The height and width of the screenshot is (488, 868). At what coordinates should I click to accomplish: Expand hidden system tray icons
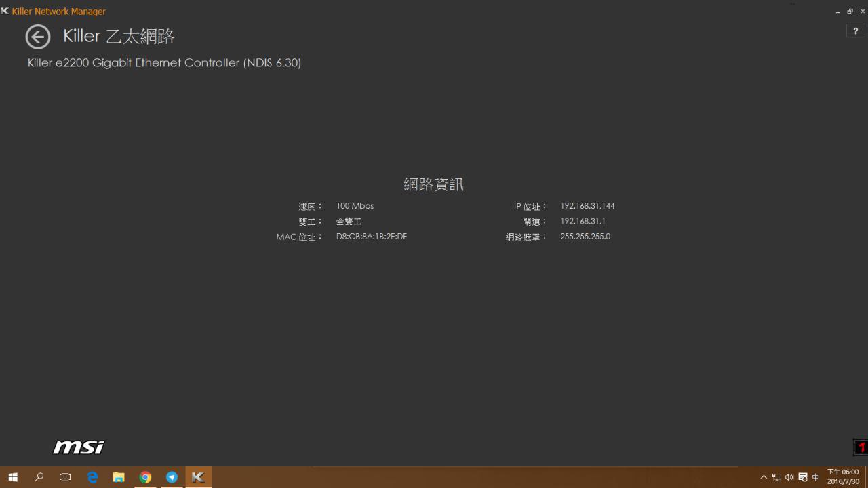click(764, 477)
